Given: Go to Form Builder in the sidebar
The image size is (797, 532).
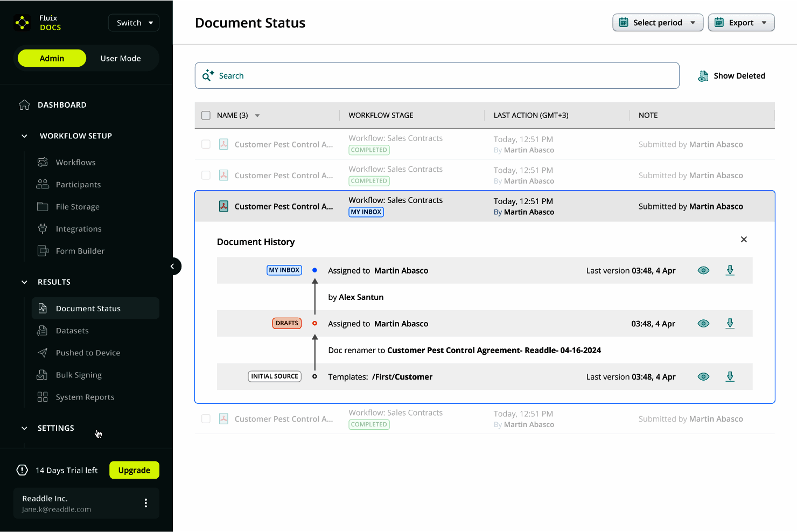Looking at the screenshot, I should [80, 251].
